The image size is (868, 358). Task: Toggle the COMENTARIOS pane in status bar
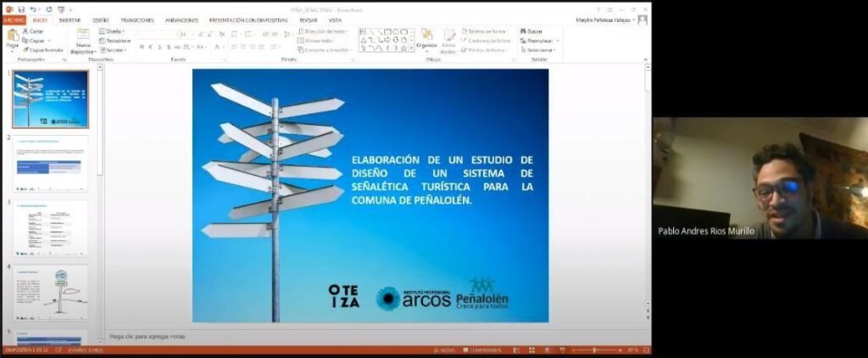(x=485, y=350)
